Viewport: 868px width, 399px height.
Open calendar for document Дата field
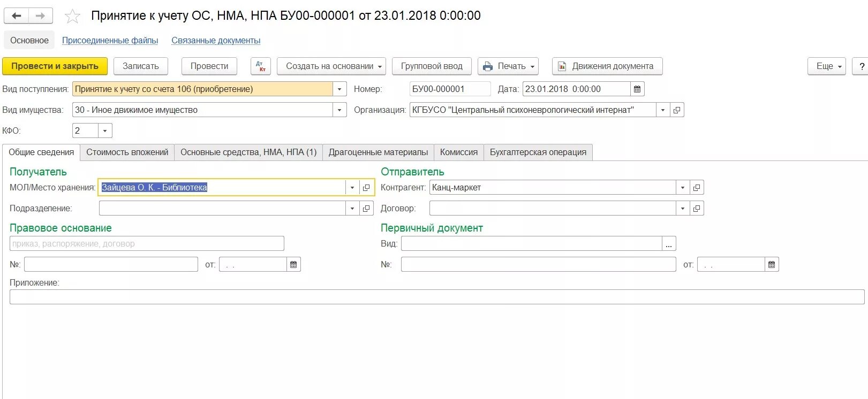(x=637, y=89)
